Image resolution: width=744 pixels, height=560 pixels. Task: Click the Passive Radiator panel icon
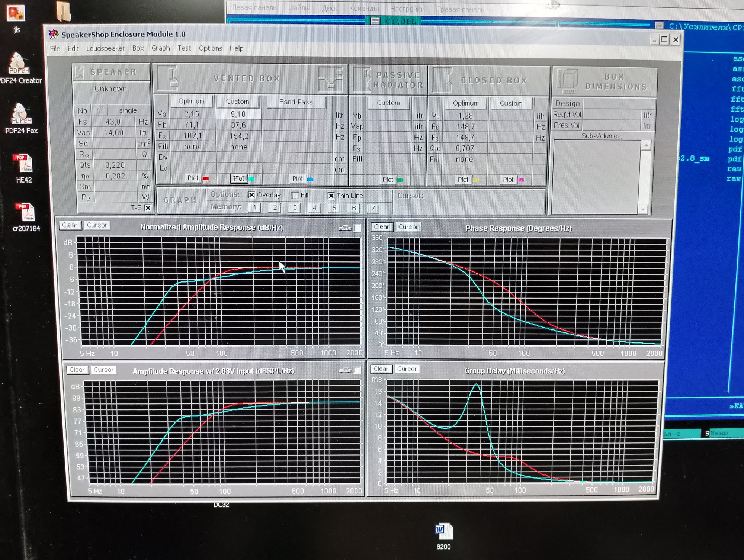(x=363, y=80)
